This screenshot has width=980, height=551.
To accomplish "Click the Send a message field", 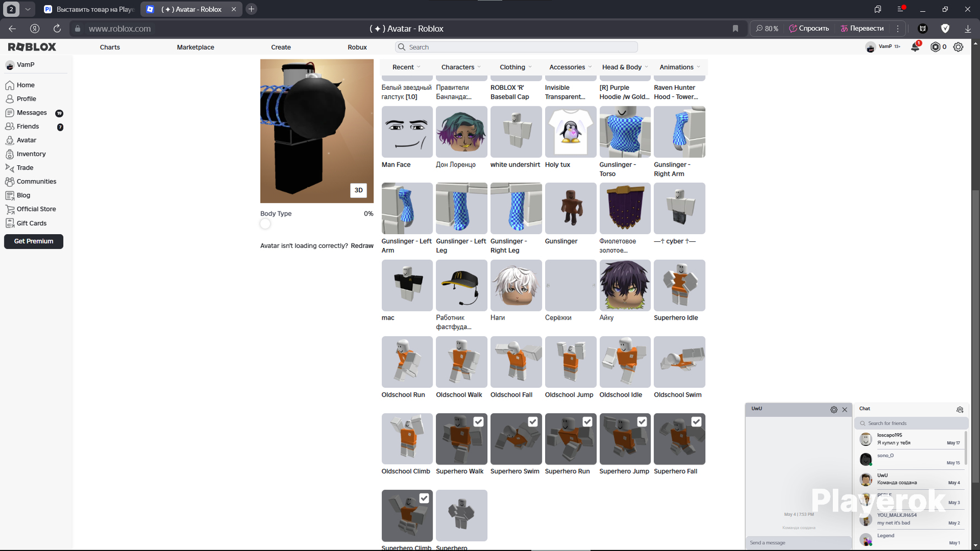I will (x=799, y=543).
